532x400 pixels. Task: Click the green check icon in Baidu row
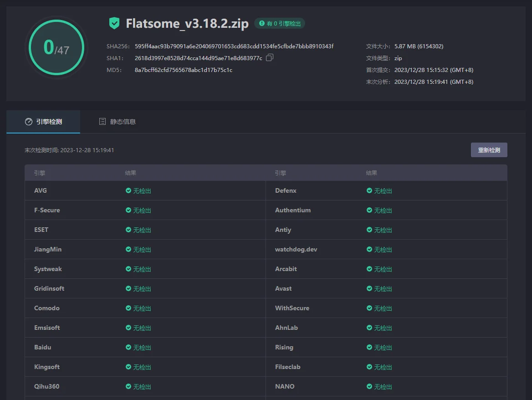coord(128,348)
